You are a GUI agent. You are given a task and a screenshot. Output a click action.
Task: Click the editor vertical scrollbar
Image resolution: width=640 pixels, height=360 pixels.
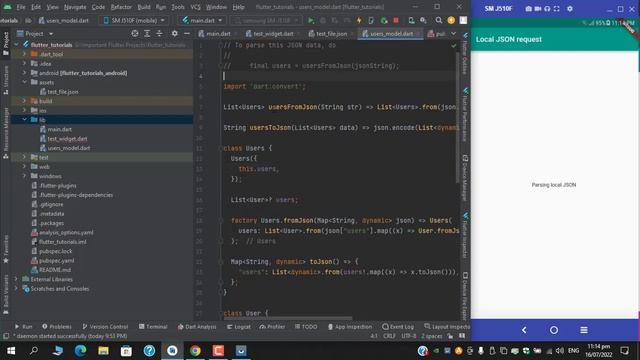457,118
